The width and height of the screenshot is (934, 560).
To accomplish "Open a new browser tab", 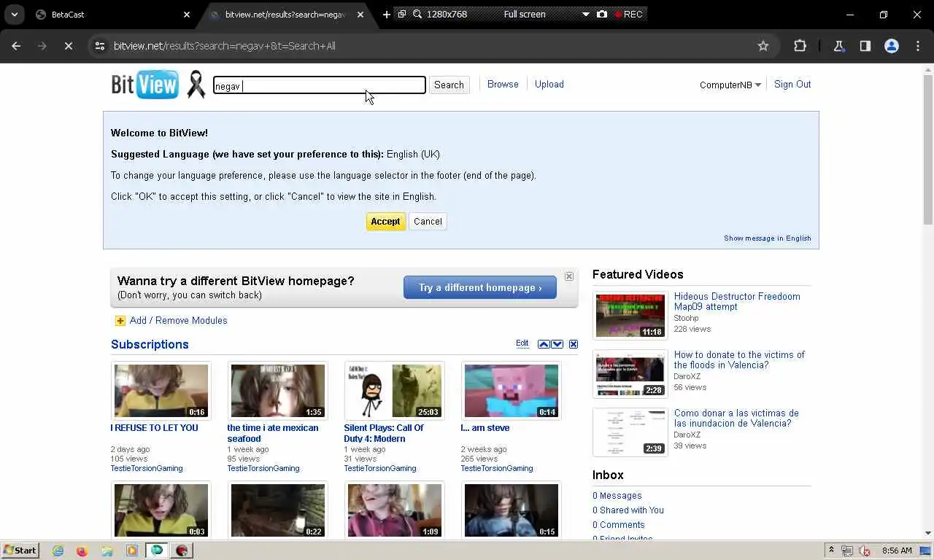I will tap(386, 15).
